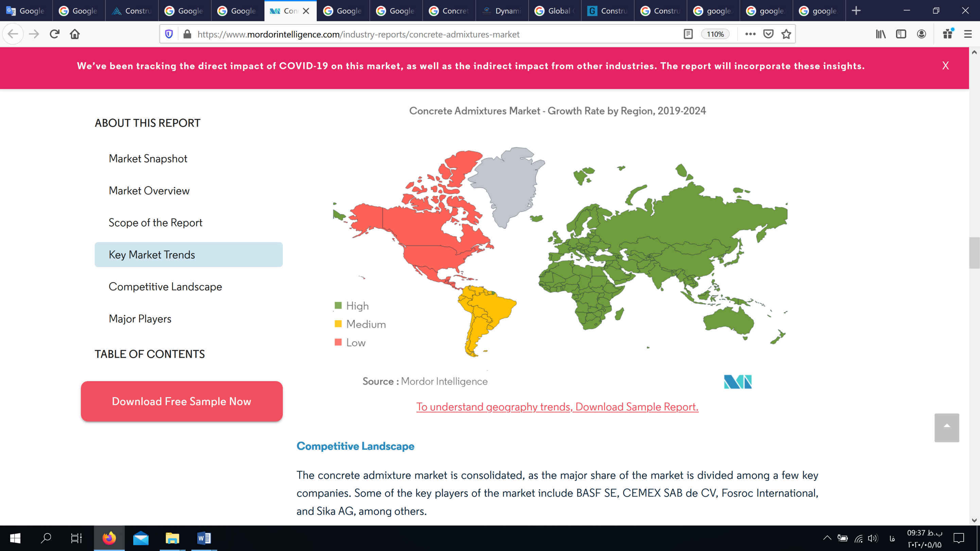Bookmark this page with star

click(786, 34)
